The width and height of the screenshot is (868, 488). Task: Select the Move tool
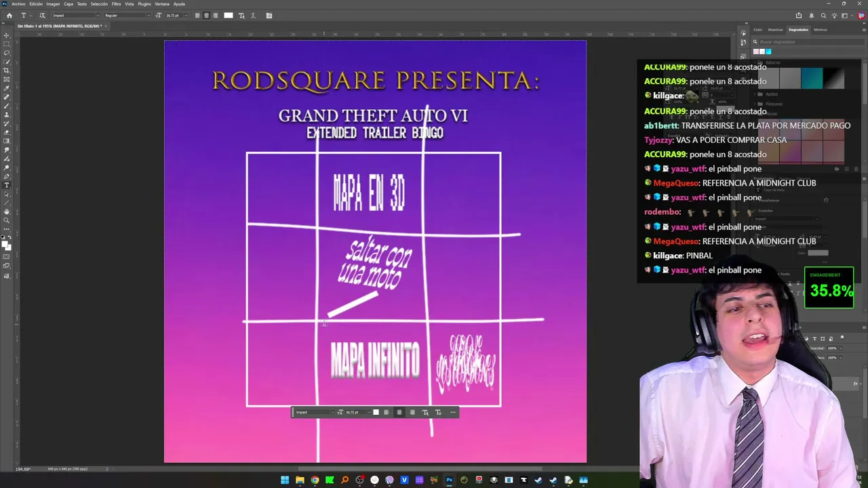(x=7, y=35)
